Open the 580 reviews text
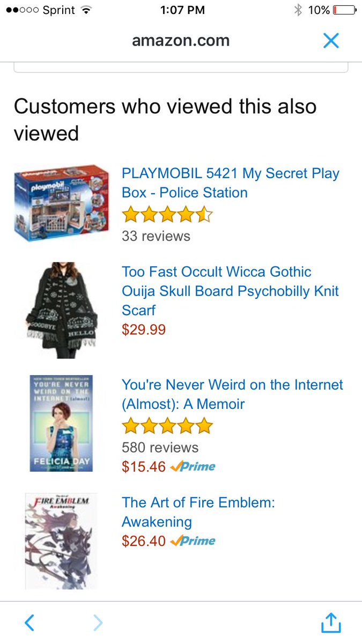The image size is (362, 644). 160,448
